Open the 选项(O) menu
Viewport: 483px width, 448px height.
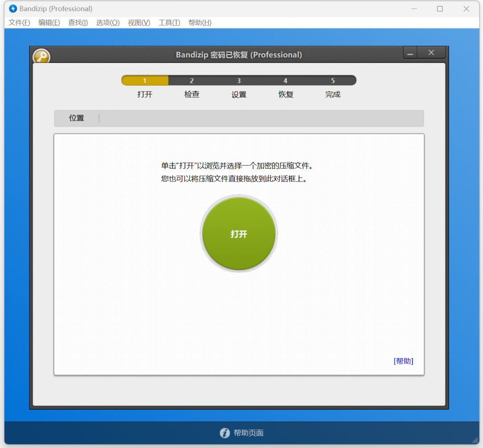[x=108, y=23]
